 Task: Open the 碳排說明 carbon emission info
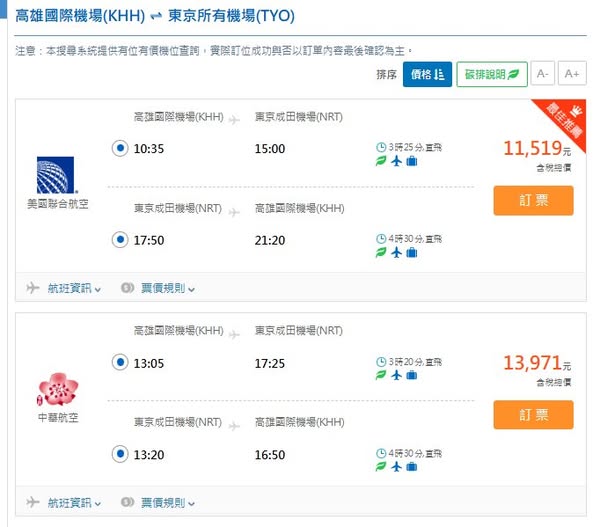(x=491, y=74)
